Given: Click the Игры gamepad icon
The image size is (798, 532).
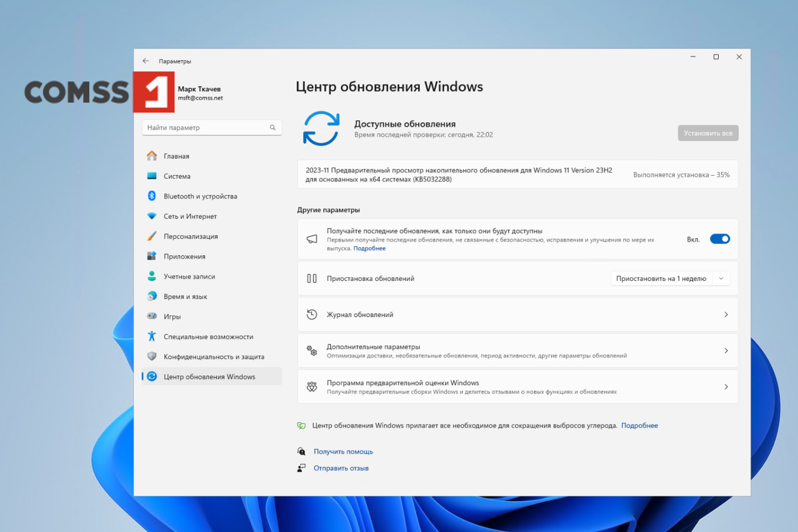Looking at the screenshot, I should point(152,316).
